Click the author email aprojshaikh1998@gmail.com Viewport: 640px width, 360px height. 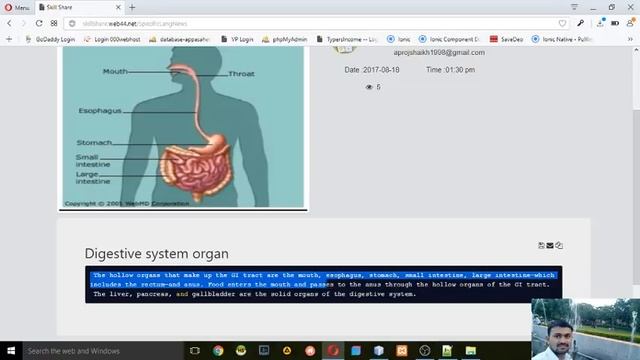(439, 53)
